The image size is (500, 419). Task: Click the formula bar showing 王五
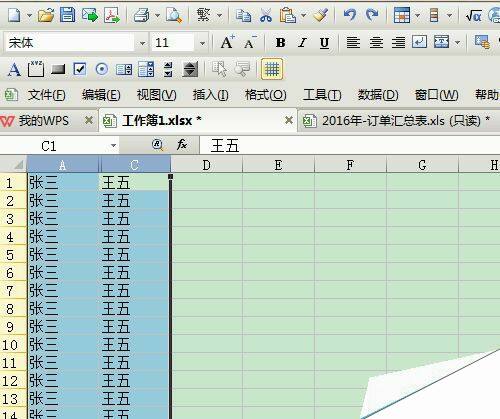pyautogui.click(x=350, y=146)
